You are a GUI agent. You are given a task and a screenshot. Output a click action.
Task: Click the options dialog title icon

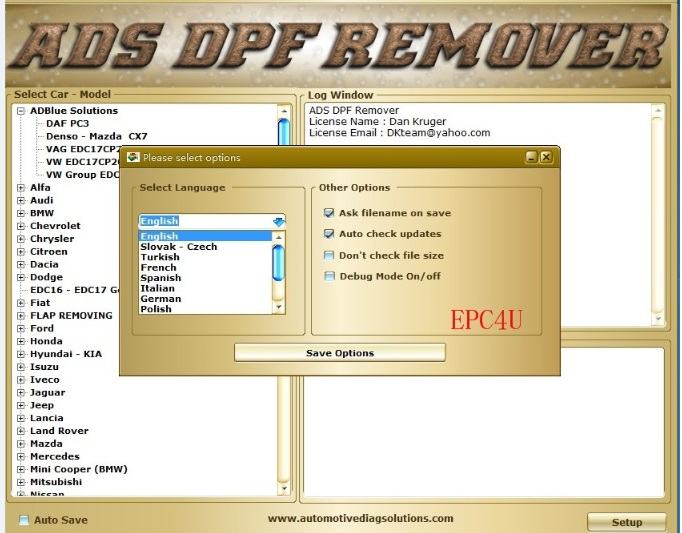pos(133,157)
